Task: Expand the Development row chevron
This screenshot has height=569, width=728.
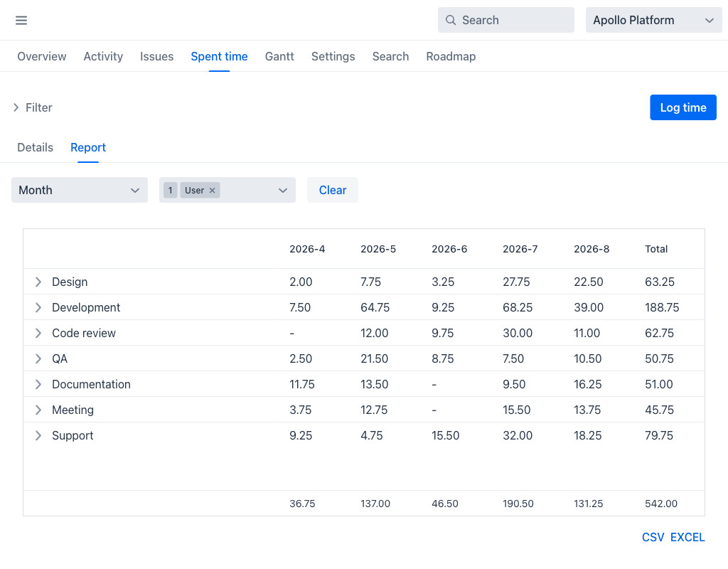Action: 38,307
